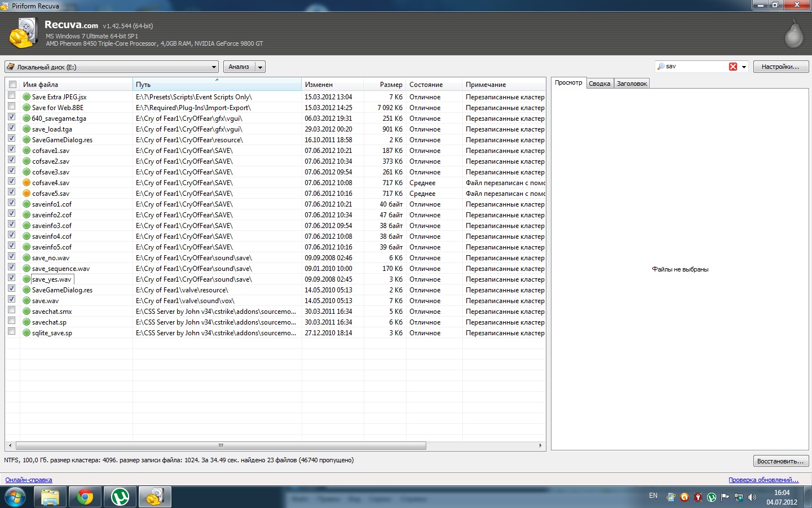Sort by the Путь column header

[x=217, y=85]
